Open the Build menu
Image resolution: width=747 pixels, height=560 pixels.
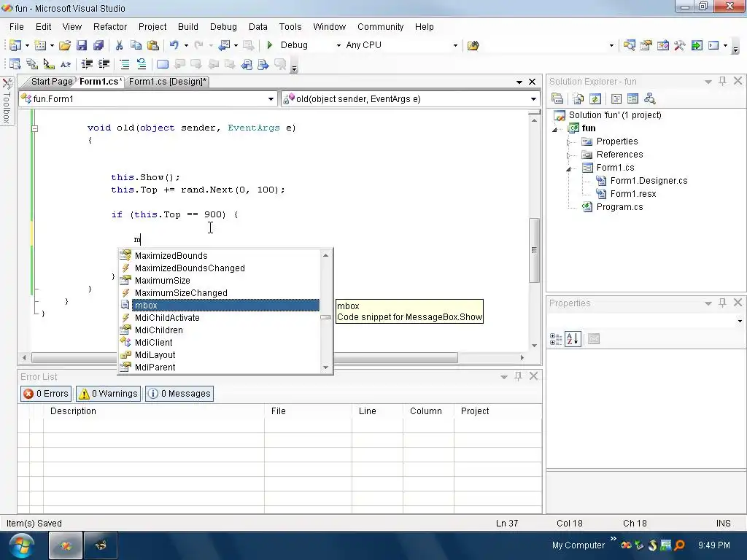pos(187,27)
